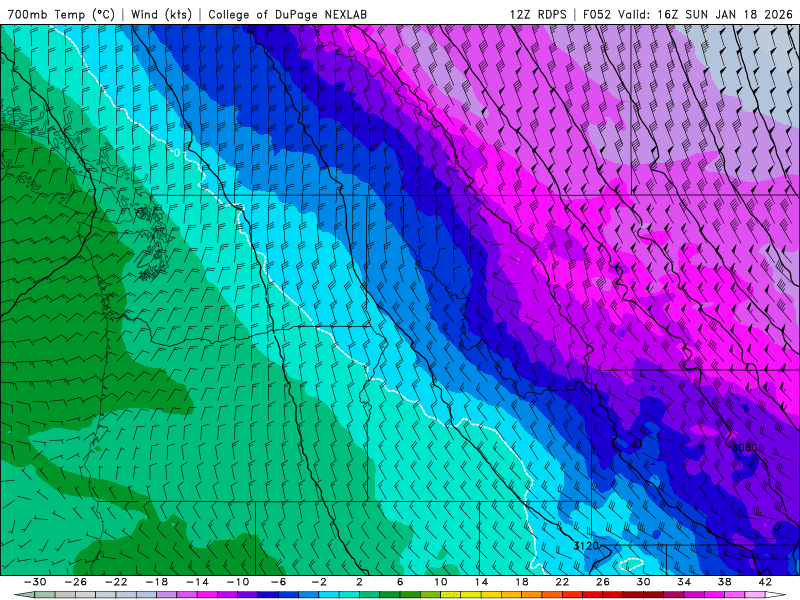Click the '30' value on the color scale
Image resolution: width=800 pixels, height=600 pixels.
click(643, 582)
